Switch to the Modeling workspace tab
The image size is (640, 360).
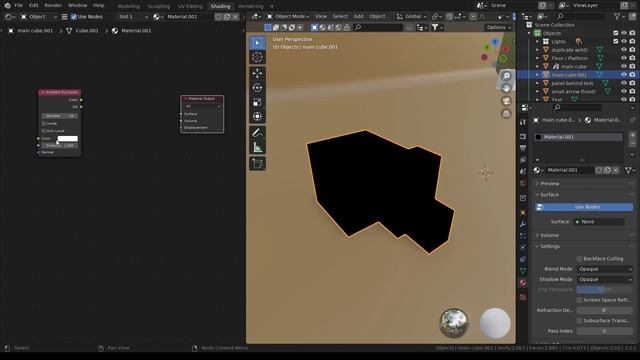[129, 6]
